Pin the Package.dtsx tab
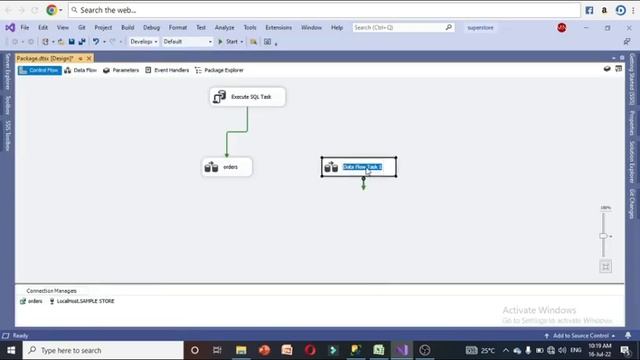 coord(80,59)
